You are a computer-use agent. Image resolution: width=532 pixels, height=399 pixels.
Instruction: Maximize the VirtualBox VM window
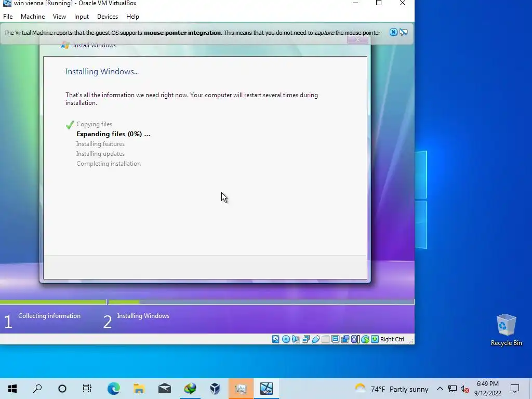(379, 4)
